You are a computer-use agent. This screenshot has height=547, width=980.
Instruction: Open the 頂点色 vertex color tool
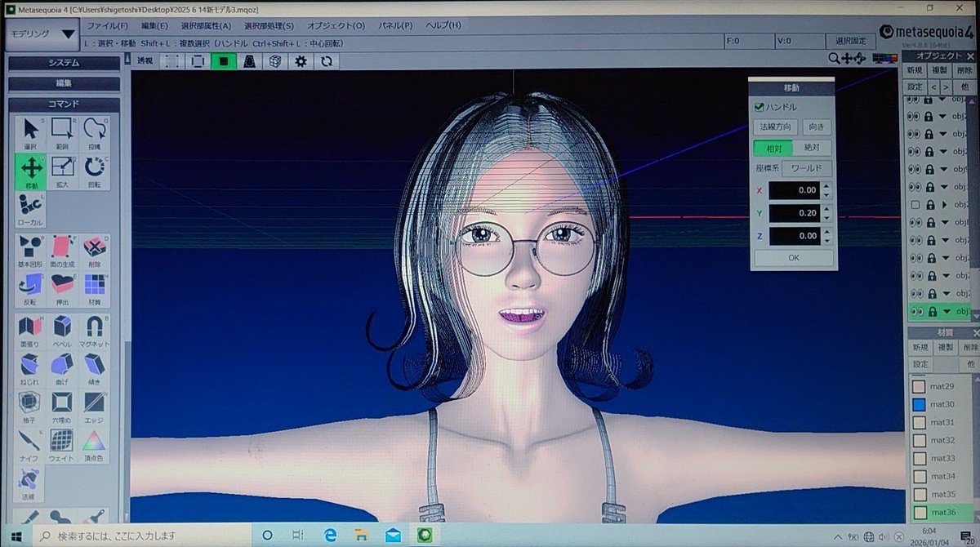(x=95, y=445)
